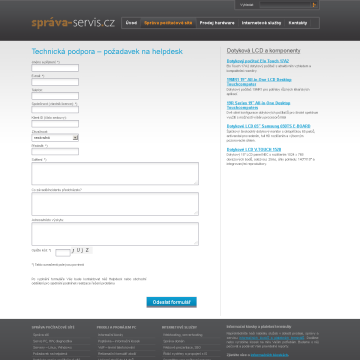
Task: Focus the E-mail input field
Action: tap(55, 82)
